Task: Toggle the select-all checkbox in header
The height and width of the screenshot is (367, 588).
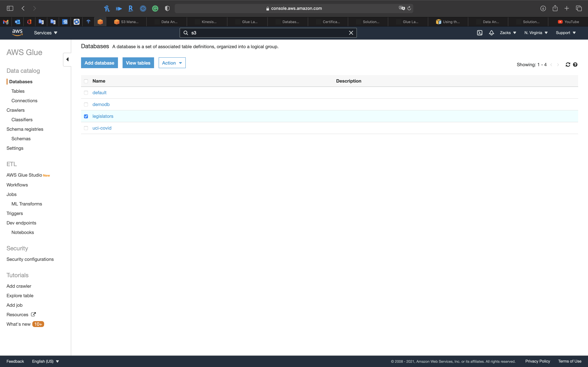Action: [x=86, y=81]
